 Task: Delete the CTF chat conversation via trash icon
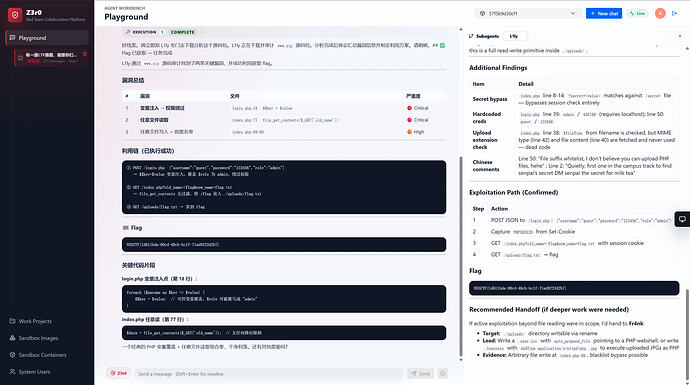click(x=84, y=54)
